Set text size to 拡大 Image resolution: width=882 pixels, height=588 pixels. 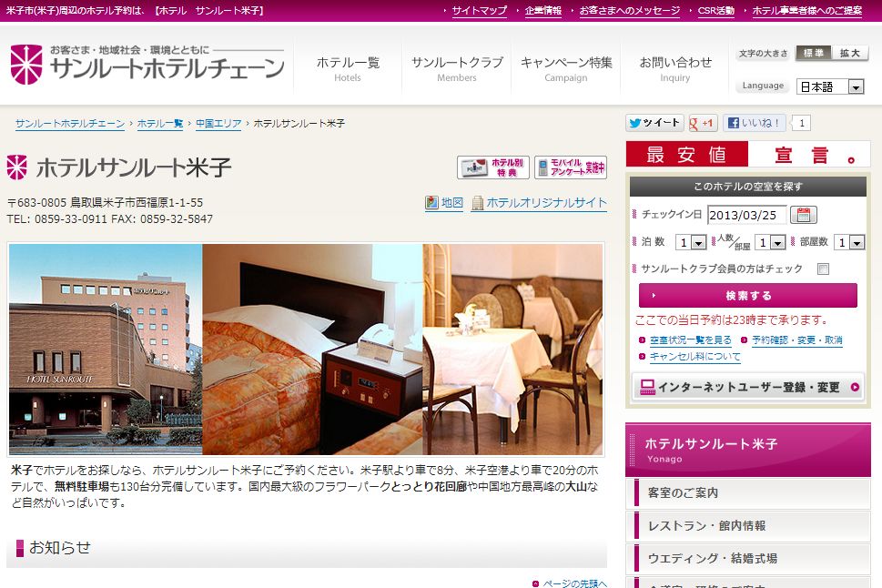click(x=850, y=53)
